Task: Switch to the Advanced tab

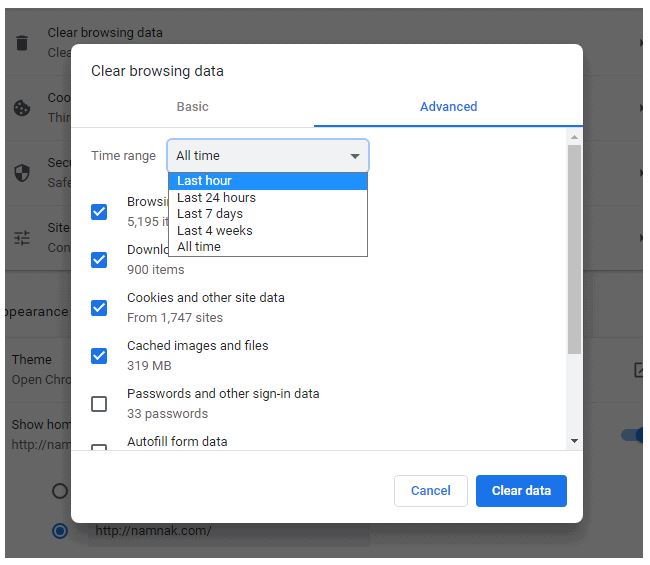Action: 448,107
